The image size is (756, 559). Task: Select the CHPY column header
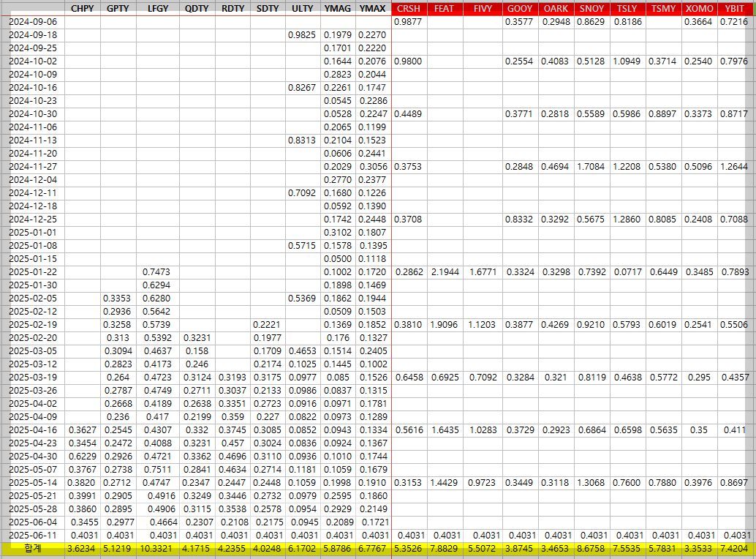(x=83, y=8)
